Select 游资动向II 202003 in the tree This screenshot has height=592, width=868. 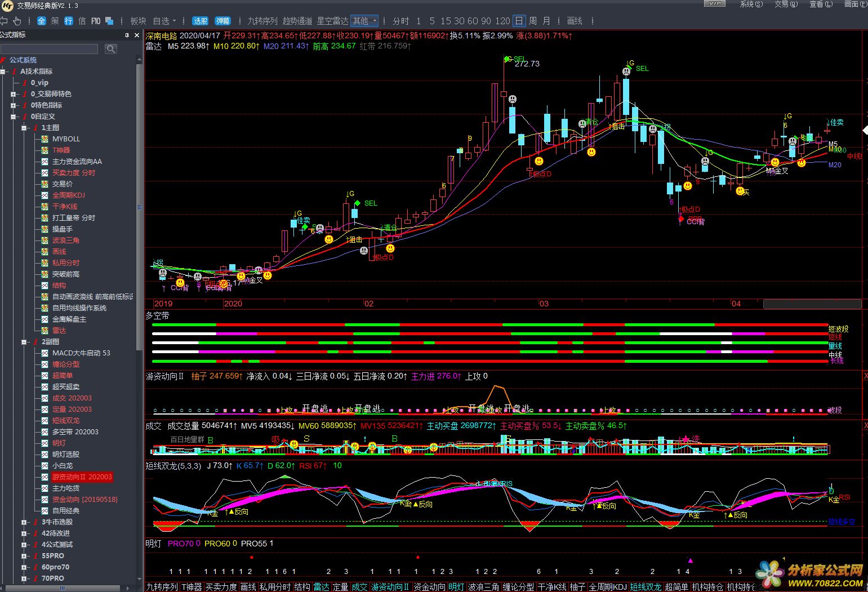(x=82, y=477)
